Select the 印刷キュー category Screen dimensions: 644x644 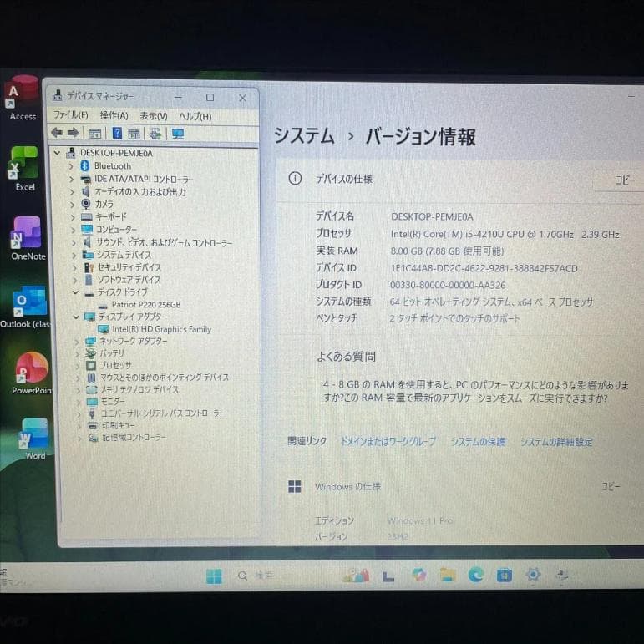(x=118, y=425)
